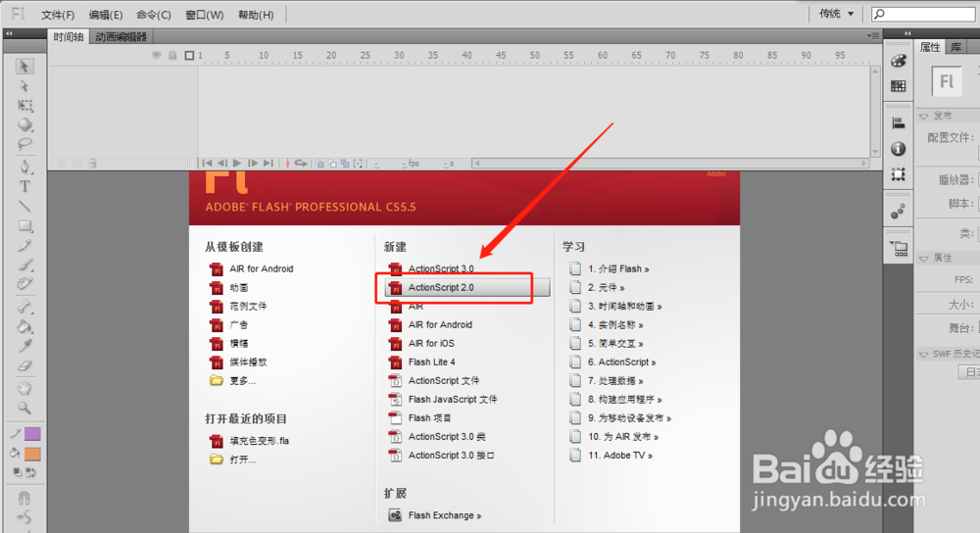Choose the Free Transform tool
This screenshot has height=533, width=980.
24,105
